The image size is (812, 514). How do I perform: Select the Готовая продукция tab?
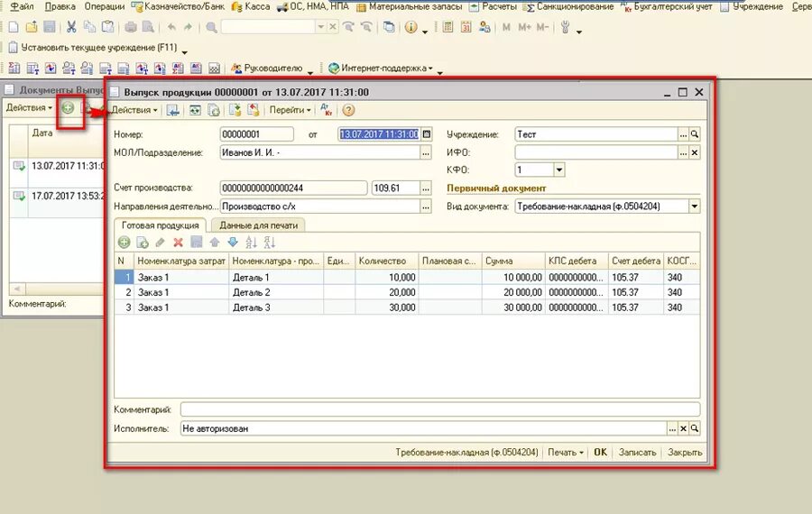(x=160, y=225)
